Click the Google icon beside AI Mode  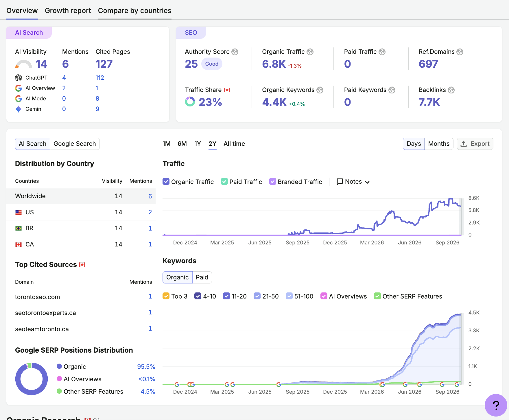[x=19, y=99]
